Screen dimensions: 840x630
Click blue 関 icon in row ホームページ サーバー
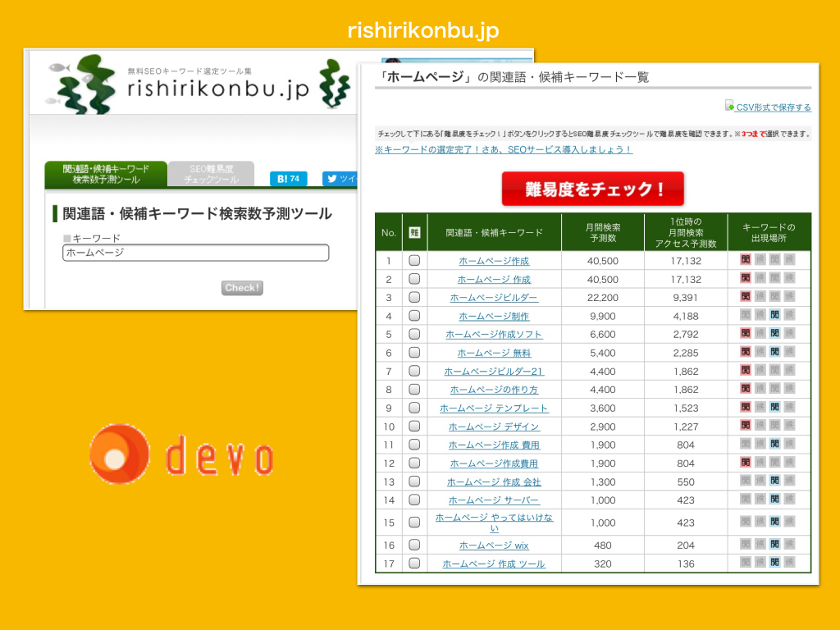(x=774, y=500)
